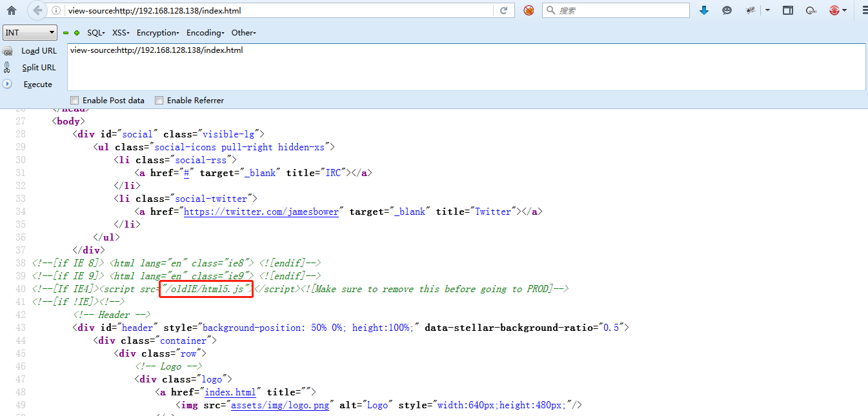Click the '/oldIE/html5.js' script path
The width and height of the screenshot is (868, 416).
point(207,289)
